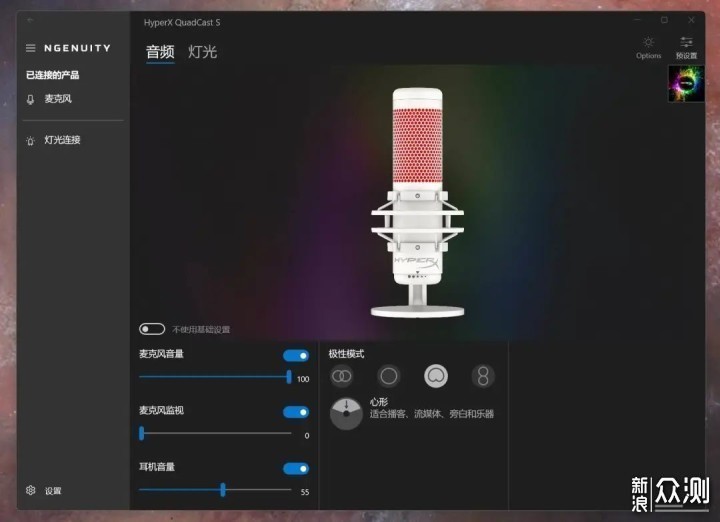The image size is (720, 522).
Task: Click the 心形 pattern name
Action: pos(379,402)
